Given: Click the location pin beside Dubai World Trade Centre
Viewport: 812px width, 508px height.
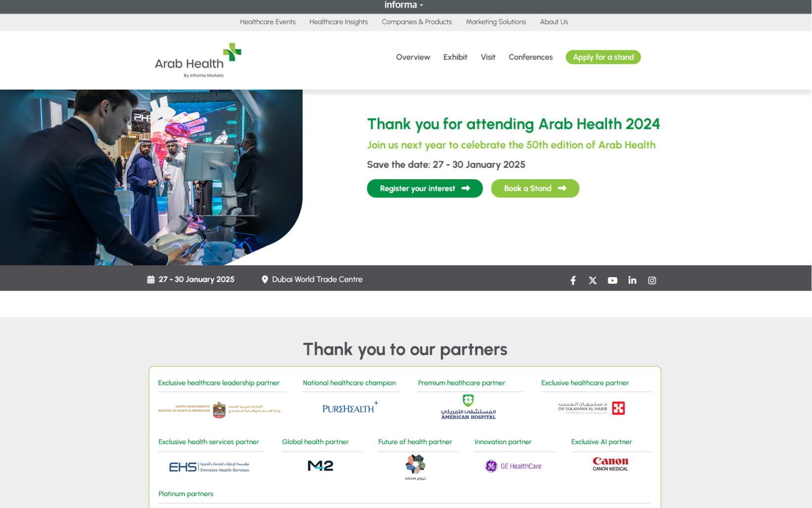Looking at the screenshot, I should coord(265,279).
